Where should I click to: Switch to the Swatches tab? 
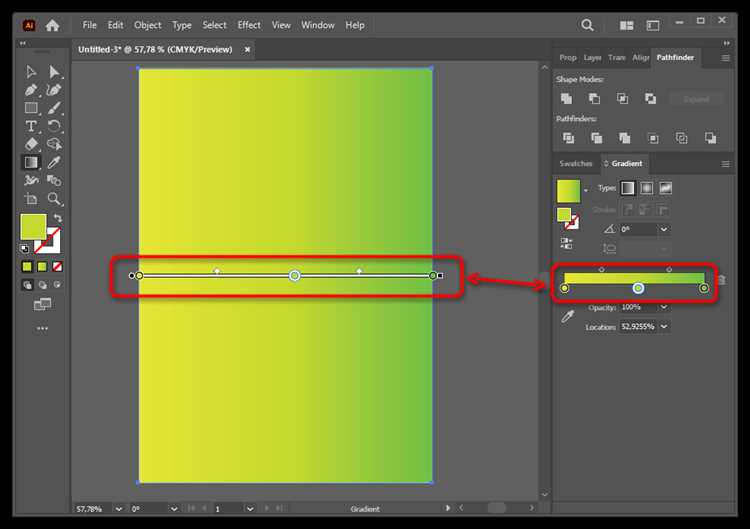pos(576,164)
